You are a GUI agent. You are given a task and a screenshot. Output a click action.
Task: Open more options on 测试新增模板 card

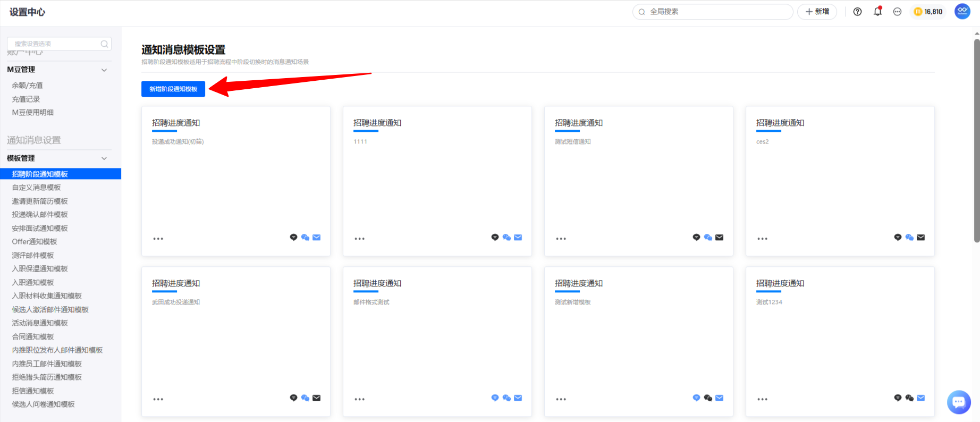tap(561, 399)
